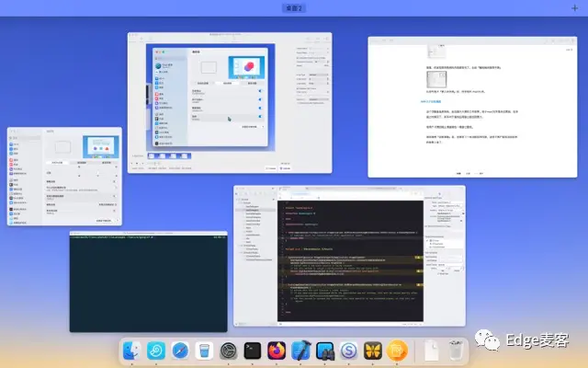Add a new desktop with plus button
Image resolution: width=588 pixels, height=368 pixels.
(x=575, y=7)
